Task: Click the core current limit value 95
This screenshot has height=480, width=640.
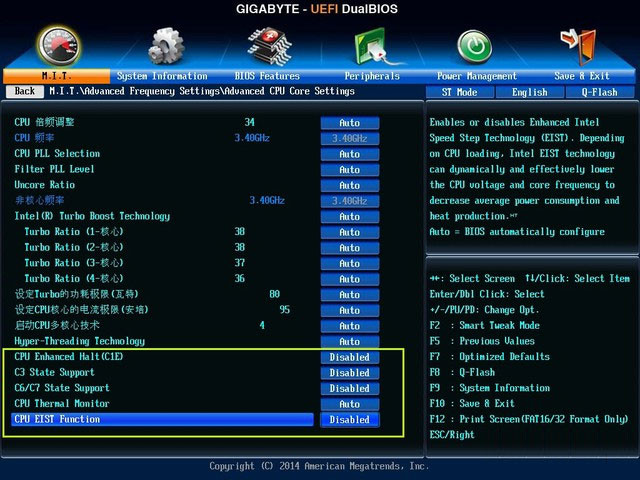Action: click(x=285, y=309)
